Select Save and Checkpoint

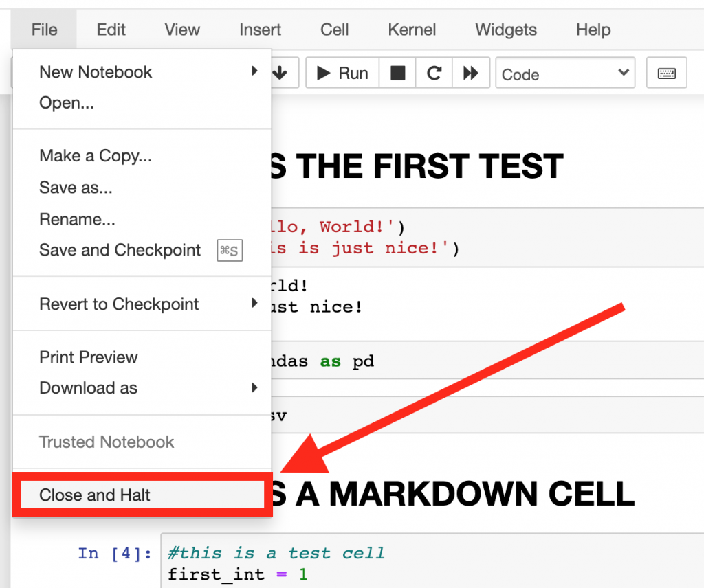(x=120, y=250)
